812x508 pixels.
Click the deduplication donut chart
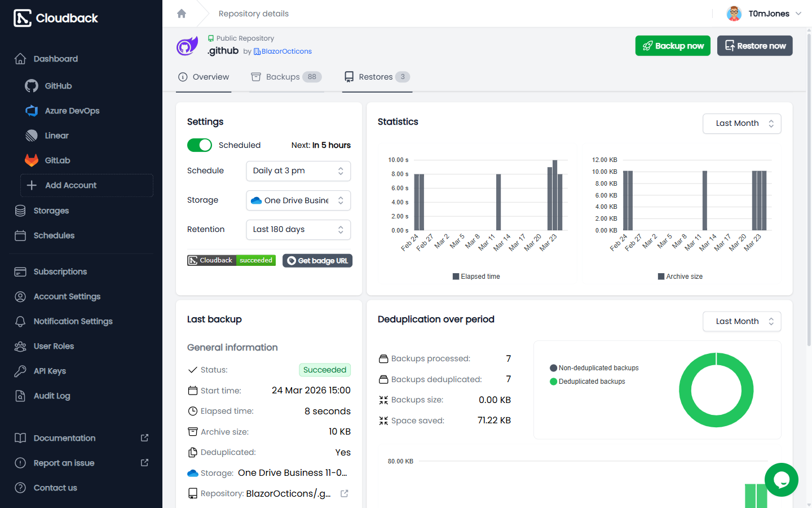click(x=716, y=390)
